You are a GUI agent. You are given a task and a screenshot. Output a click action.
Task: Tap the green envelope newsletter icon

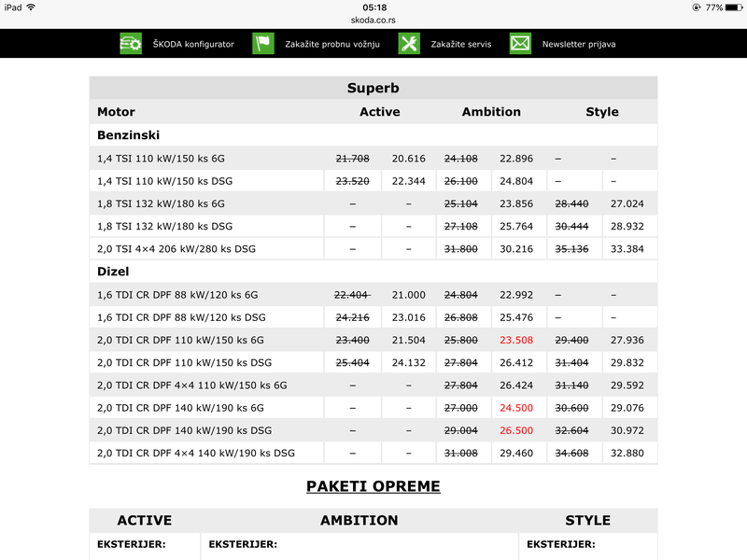pos(520,44)
